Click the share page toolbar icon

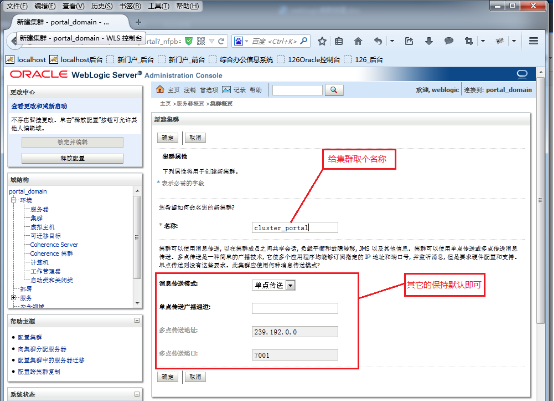409,41
